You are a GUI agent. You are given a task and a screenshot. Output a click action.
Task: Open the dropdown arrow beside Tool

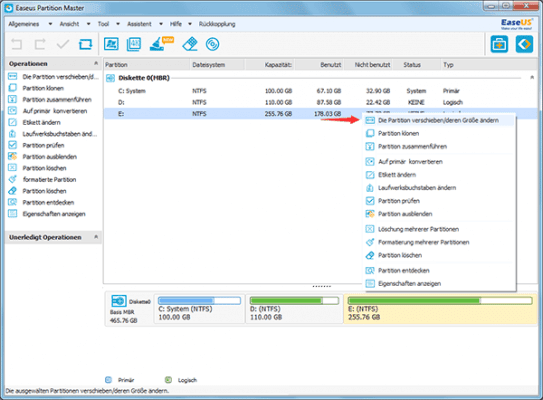tap(118, 24)
